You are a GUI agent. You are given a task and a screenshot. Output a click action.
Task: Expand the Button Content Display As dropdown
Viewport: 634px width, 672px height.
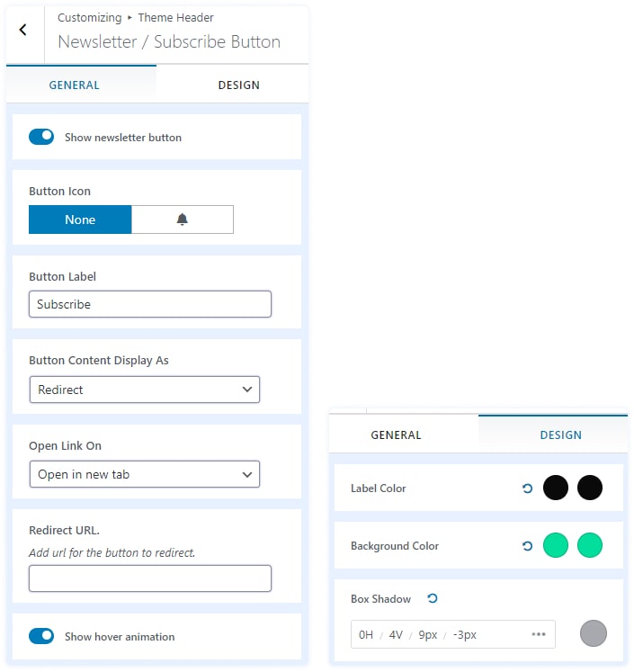(145, 390)
